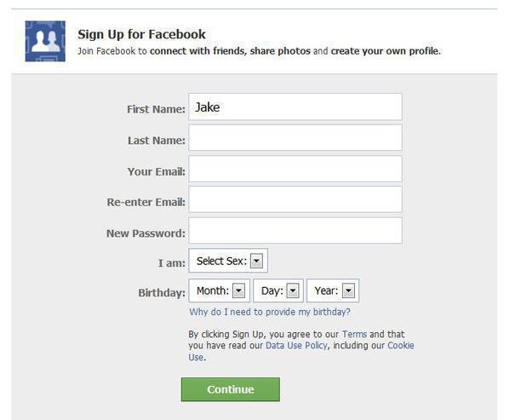Screen dimensions: 510x420
Task: Click the arrow button on Select Sex
Action: pyautogui.click(x=256, y=261)
